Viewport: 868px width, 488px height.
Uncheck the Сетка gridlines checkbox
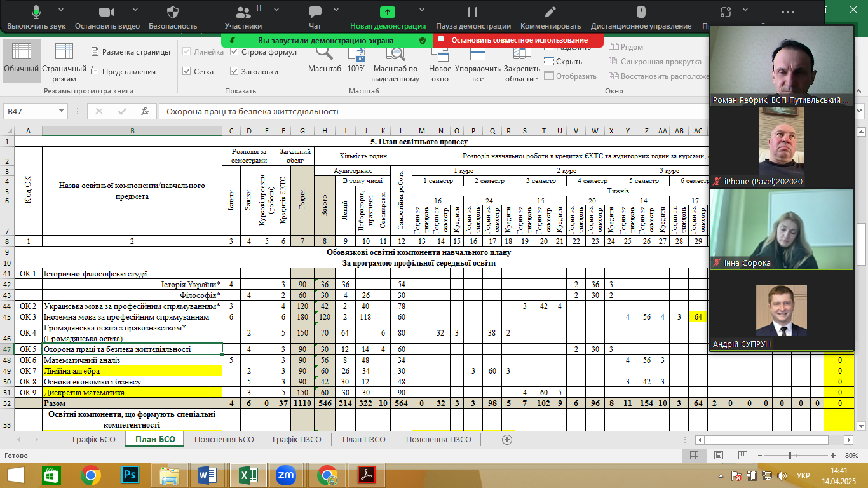point(187,72)
